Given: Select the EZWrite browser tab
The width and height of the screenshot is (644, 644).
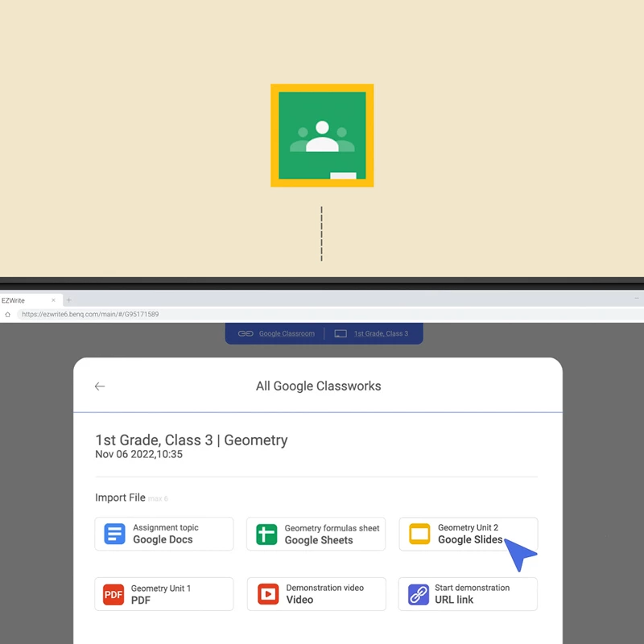Looking at the screenshot, I should pos(31,300).
